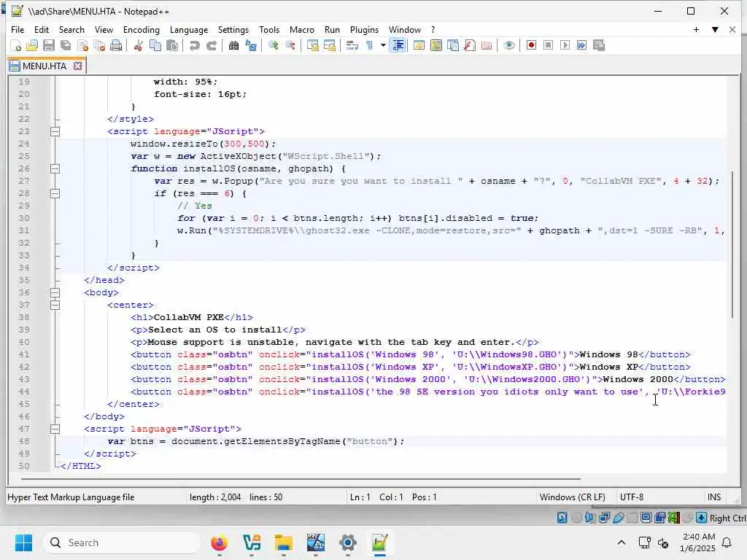Click the Synchronize Horizontal Scrolling icon

tap(330, 46)
